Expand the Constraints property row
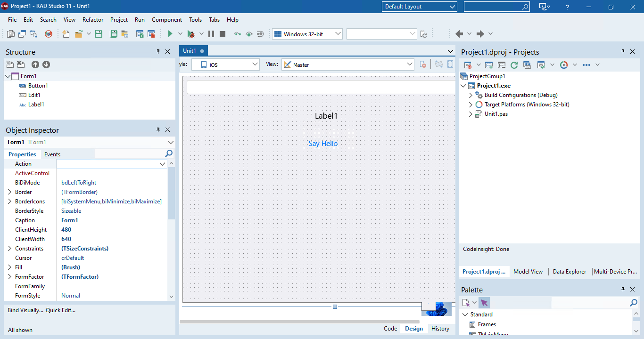 9,249
